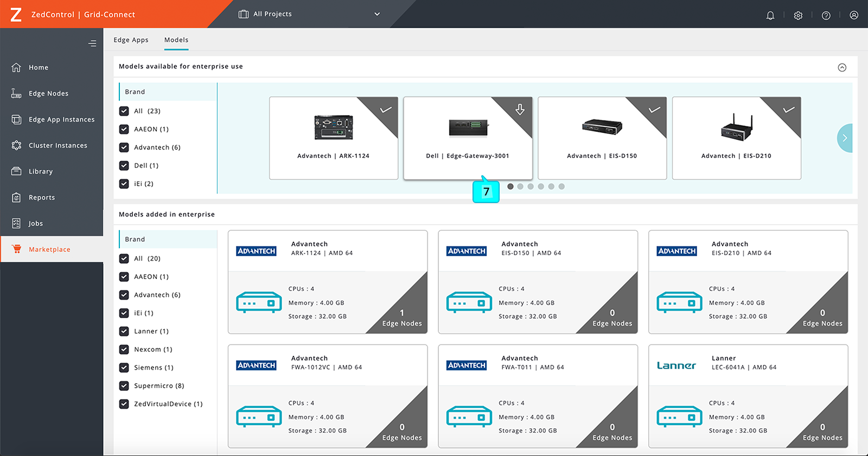Advance the model carousel with right arrow
Image resolution: width=868 pixels, height=456 pixels.
click(x=845, y=138)
